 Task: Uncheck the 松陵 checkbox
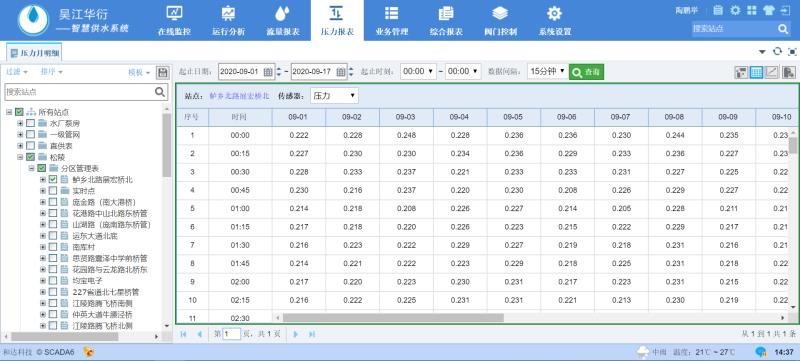[31, 157]
